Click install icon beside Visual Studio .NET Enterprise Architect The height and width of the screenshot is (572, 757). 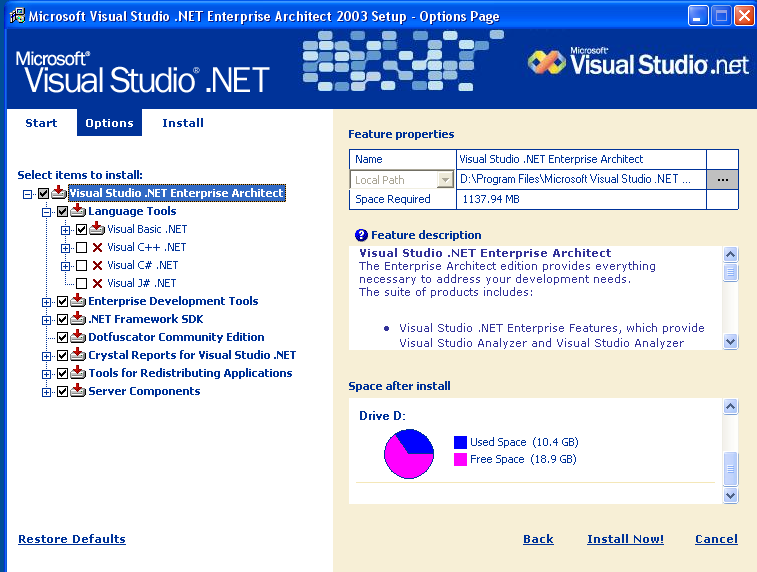point(59,193)
